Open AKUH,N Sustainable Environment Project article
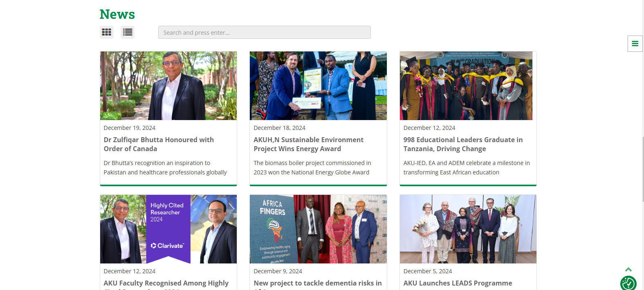Image resolution: width=644 pixels, height=290 pixels. (308, 144)
